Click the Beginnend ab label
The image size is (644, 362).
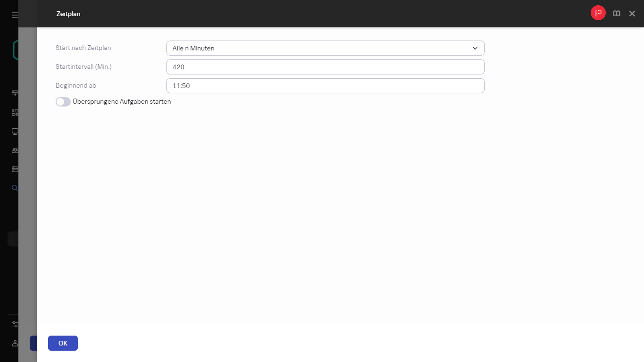76,85
